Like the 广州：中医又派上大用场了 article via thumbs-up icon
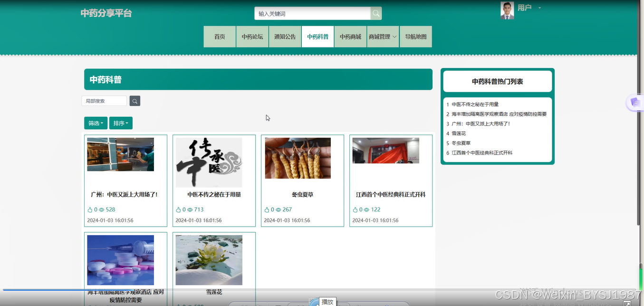Viewport: 644px width, 306px height. (90, 210)
